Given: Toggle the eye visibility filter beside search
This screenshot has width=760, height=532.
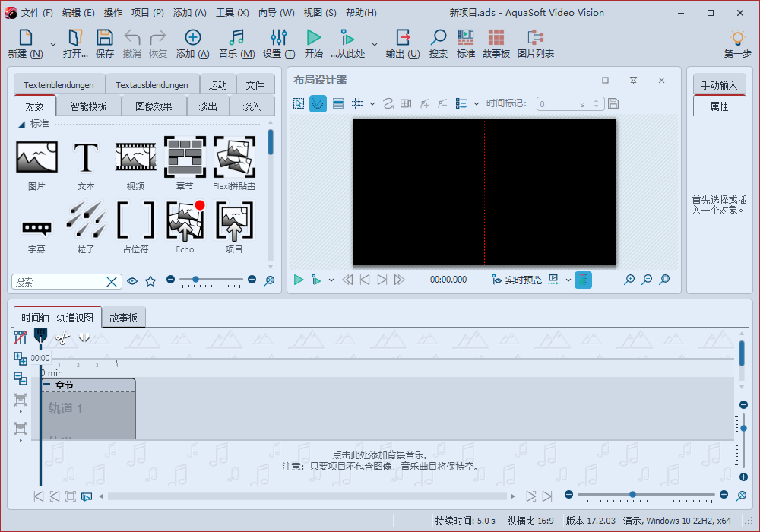Looking at the screenshot, I should pos(131,281).
